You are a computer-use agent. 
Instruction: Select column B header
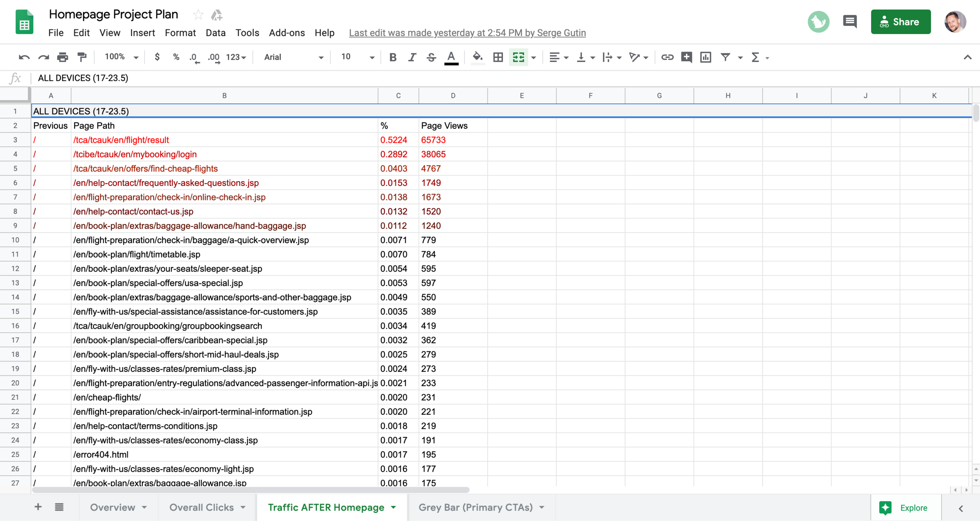coord(224,96)
